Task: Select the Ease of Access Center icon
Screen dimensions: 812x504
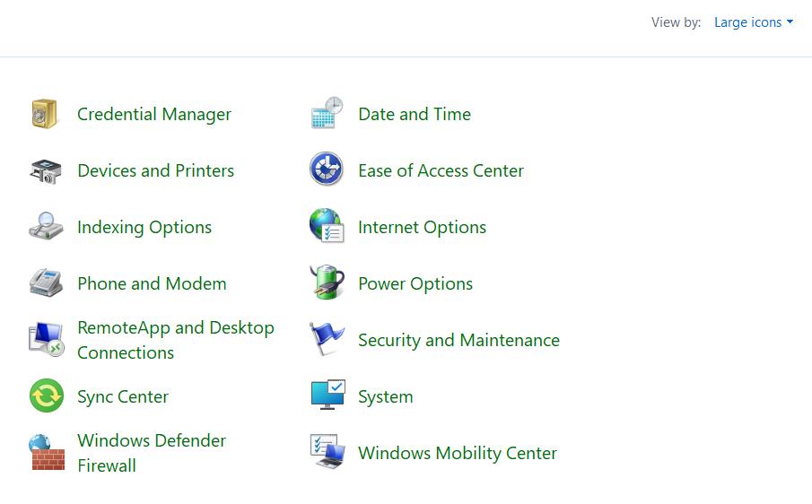Action: [x=327, y=169]
